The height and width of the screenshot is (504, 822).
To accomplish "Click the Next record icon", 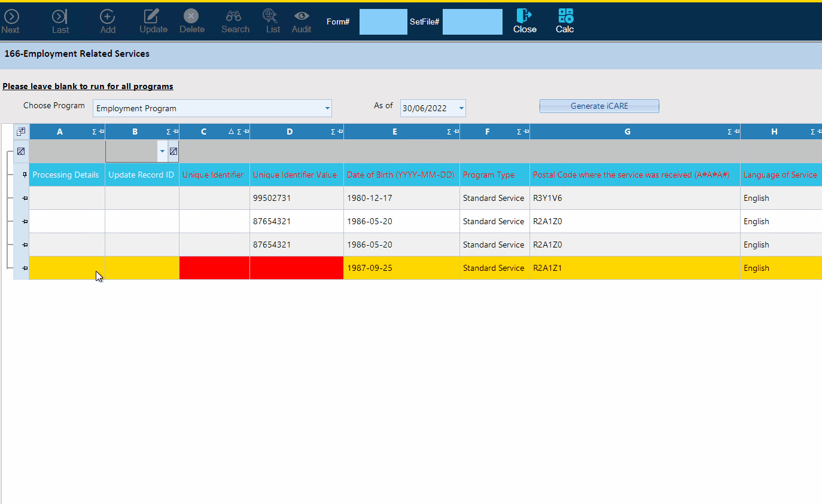I will (11, 17).
